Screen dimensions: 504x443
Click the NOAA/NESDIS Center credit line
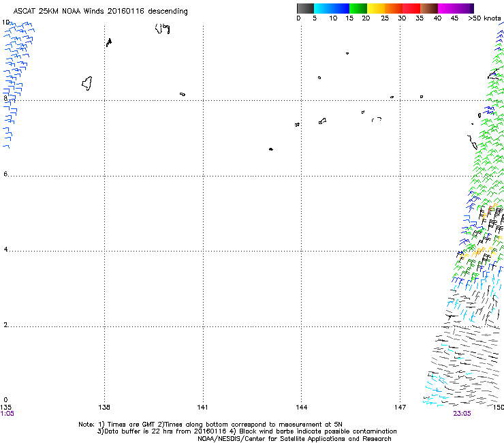pyautogui.click(x=294, y=439)
